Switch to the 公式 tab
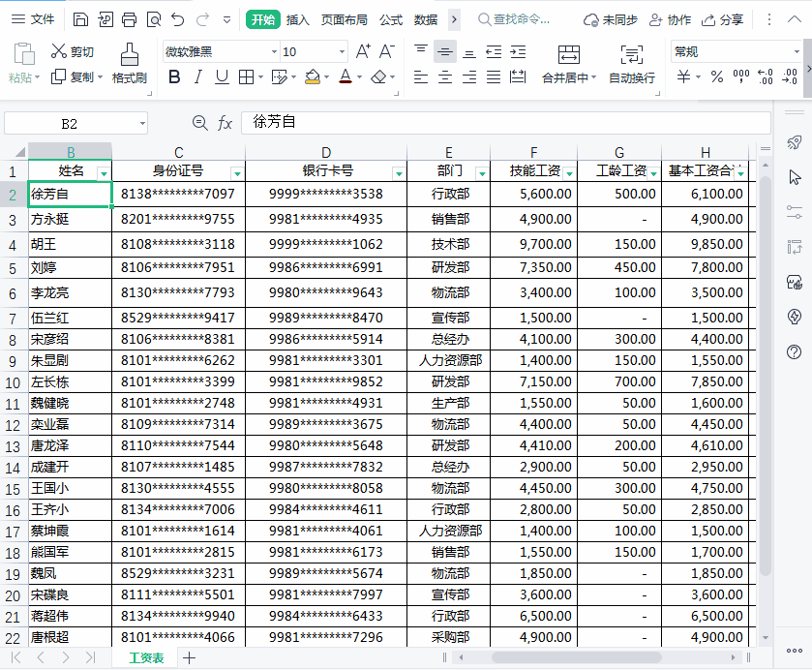Screen dimensions: 812x670 391,19
